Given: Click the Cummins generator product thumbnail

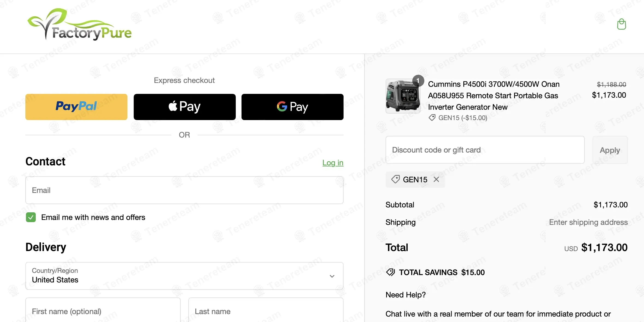Looking at the screenshot, I should (x=403, y=96).
